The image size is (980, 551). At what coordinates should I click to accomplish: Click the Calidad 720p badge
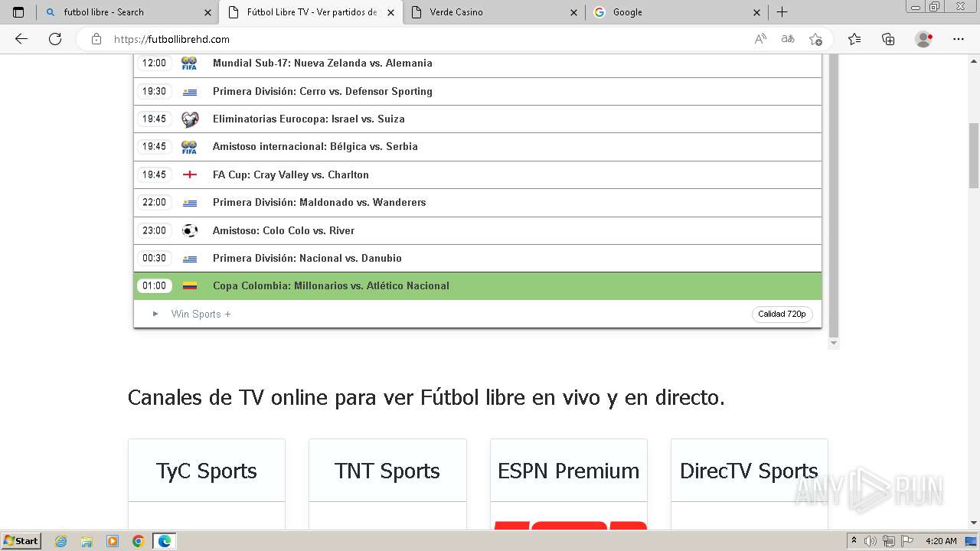click(x=782, y=314)
